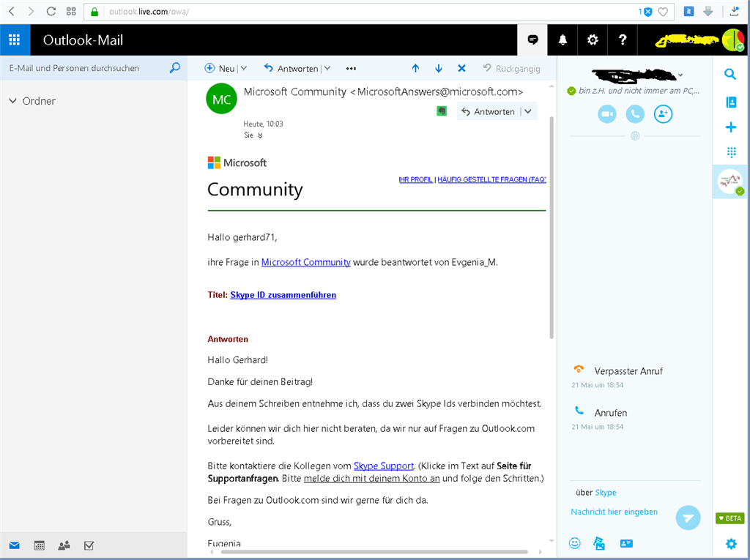
Task: Open the toolbar Antworten dropdown arrow
Action: 327,68
